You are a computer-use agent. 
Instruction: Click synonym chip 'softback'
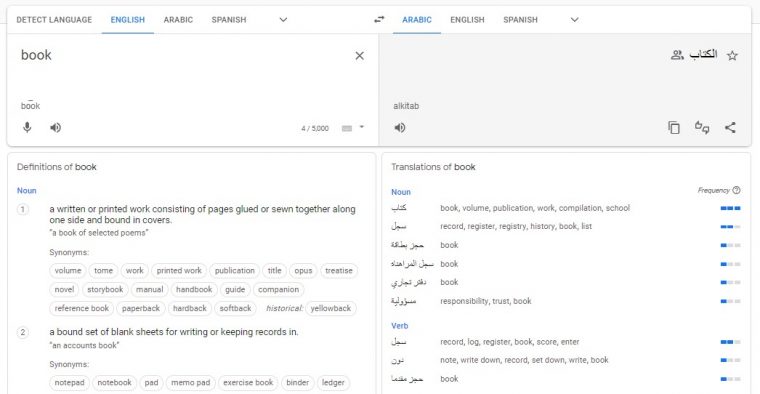tap(236, 308)
